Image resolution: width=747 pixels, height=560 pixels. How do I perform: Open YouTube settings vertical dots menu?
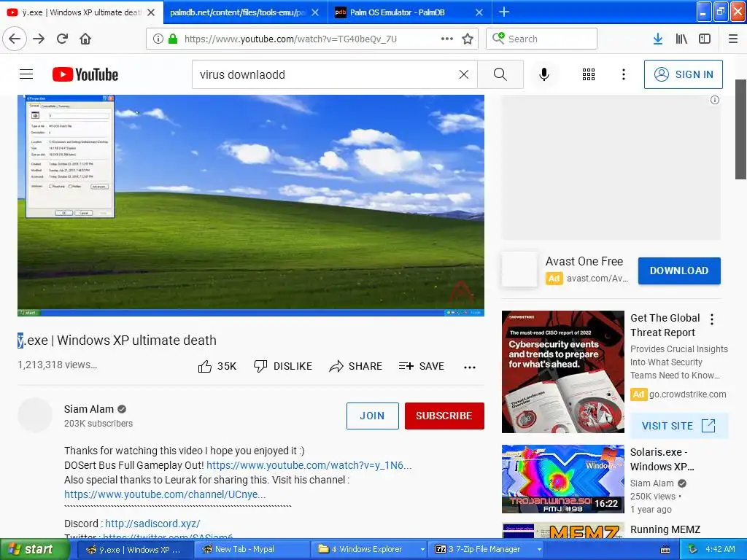[623, 74]
